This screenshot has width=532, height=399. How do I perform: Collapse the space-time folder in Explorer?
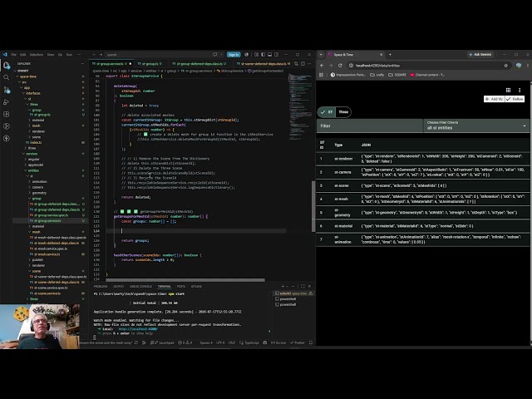(27, 76)
